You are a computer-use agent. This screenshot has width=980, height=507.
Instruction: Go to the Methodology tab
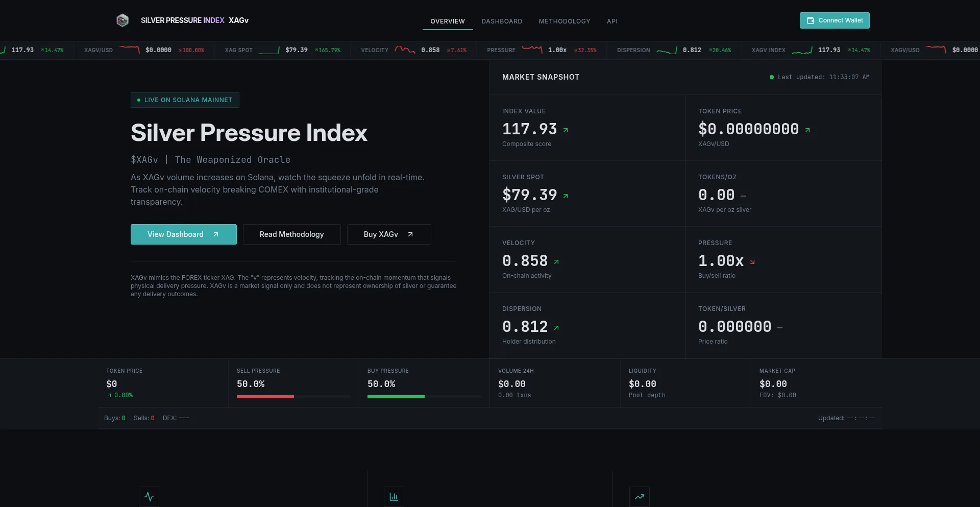pos(565,21)
